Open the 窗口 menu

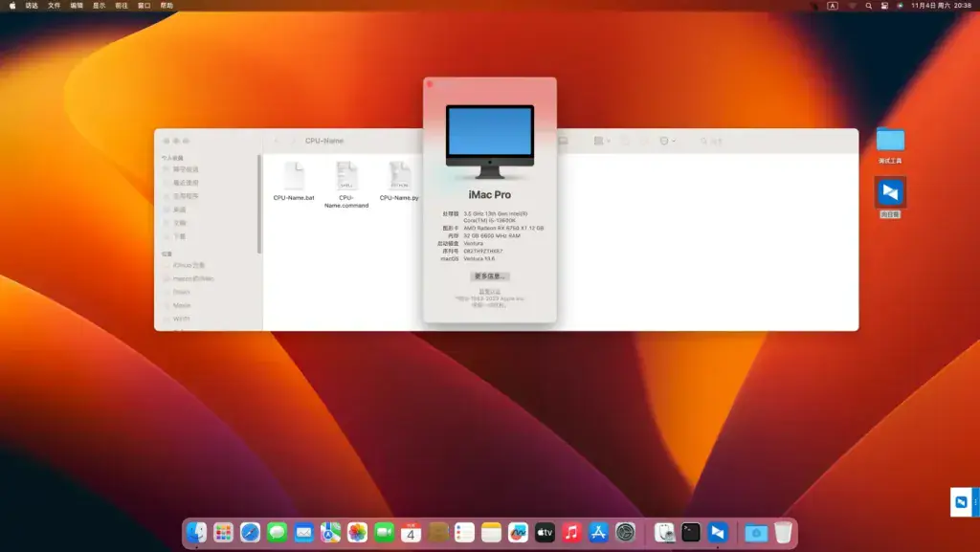[x=145, y=6]
